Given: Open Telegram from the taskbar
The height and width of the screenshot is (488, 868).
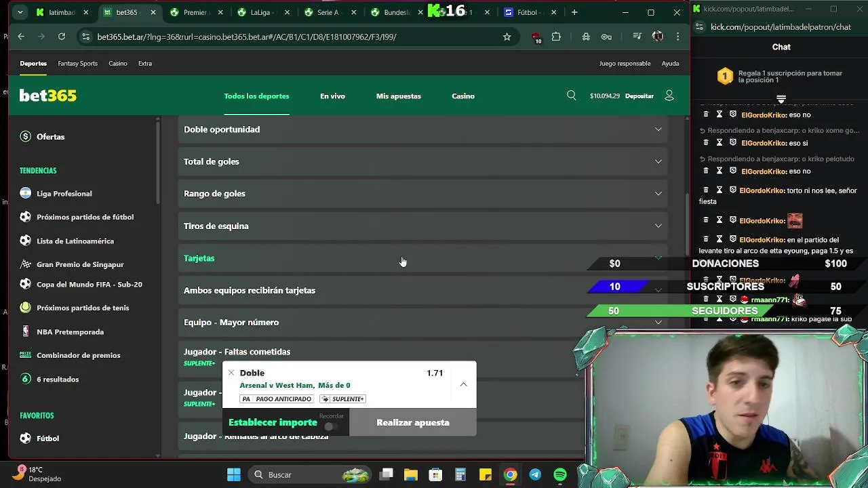Looking at the screenshot, I should [x=535, y=474].
